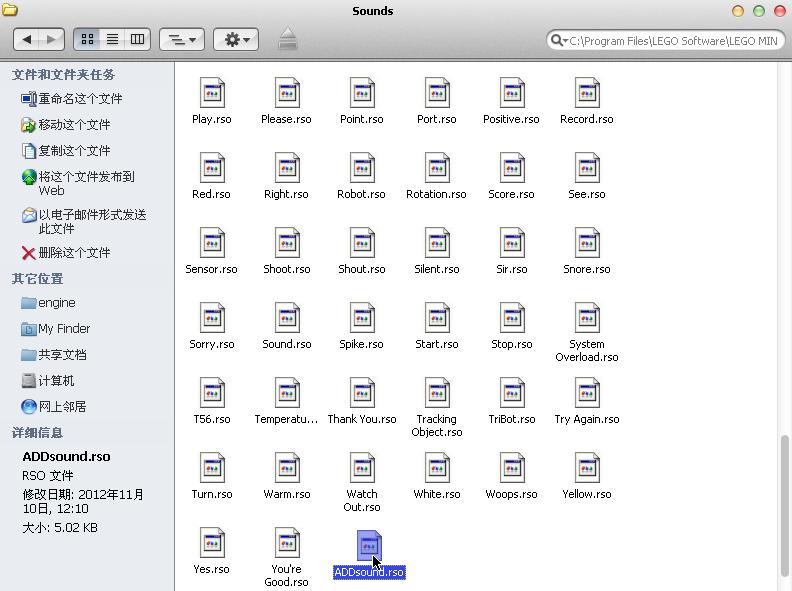
Task: Click the Silent.rso file name
Action: [437, 269]
